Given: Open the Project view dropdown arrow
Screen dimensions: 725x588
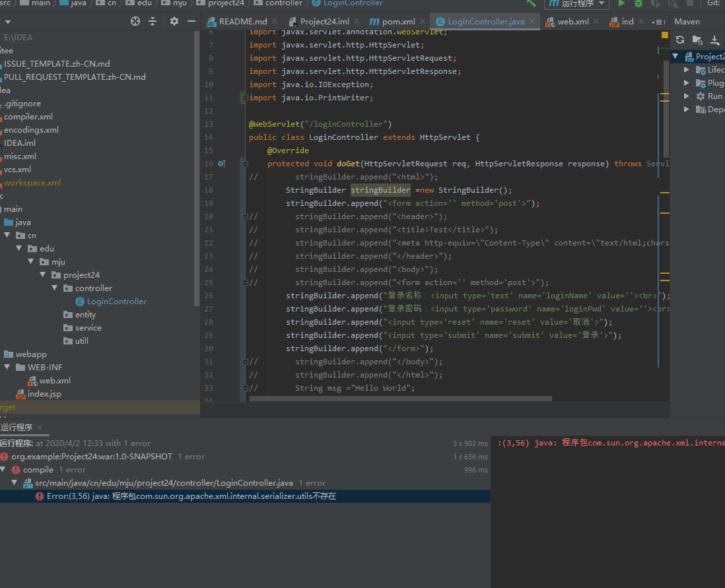Looking at the screenshot, I should [7, 22].
